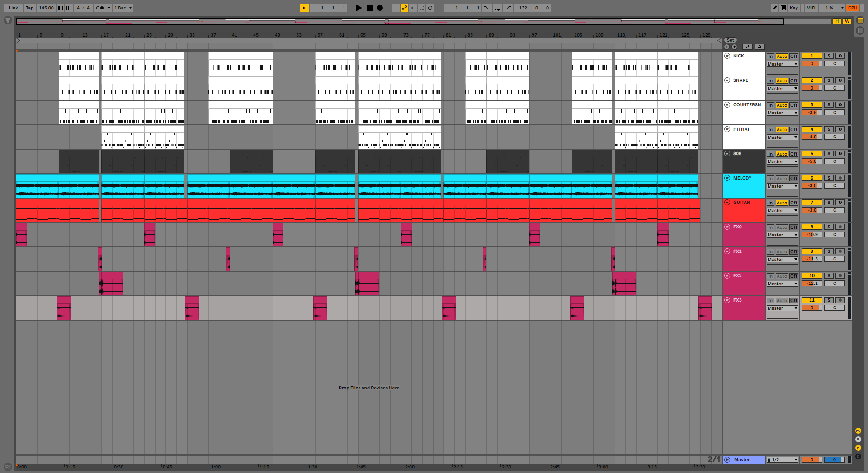Click the Stop transport button
The image size is (868, 473).
(369, 8)
